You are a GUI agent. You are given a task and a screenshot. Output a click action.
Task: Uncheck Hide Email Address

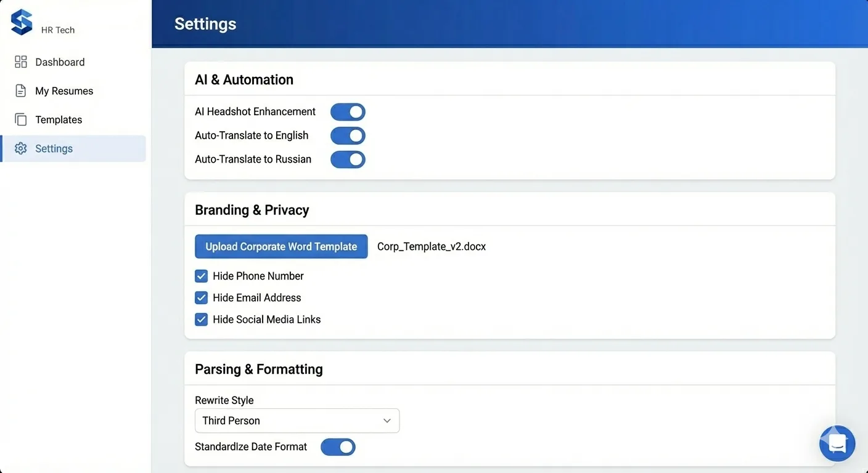(x=201, y=297)
